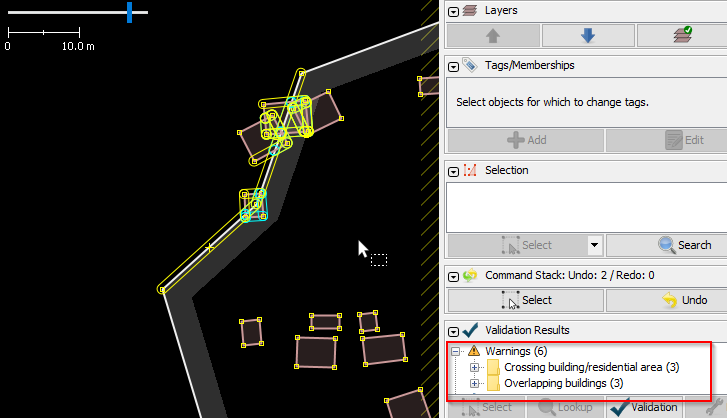Activate the selected layer icon button

(x=681, y=35)
